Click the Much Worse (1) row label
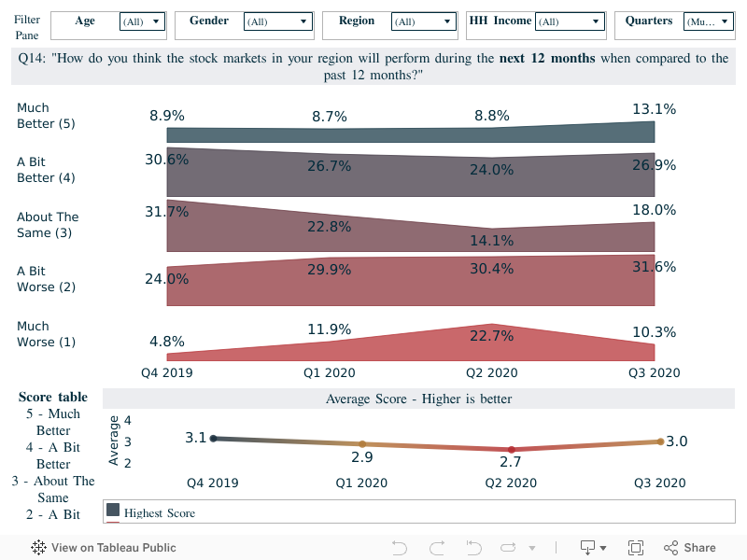 pyautogui.click(x=46, y=334)
